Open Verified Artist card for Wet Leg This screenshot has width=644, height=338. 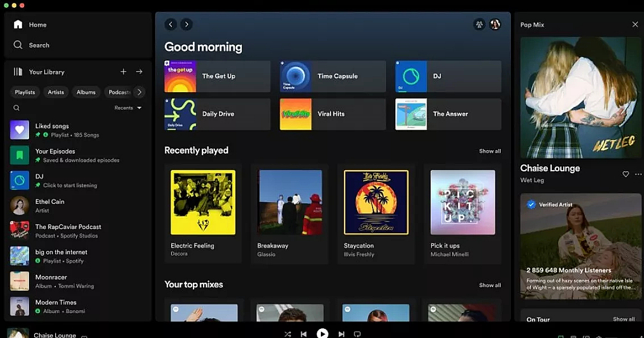pyautogui.click(x=581, y=246)
